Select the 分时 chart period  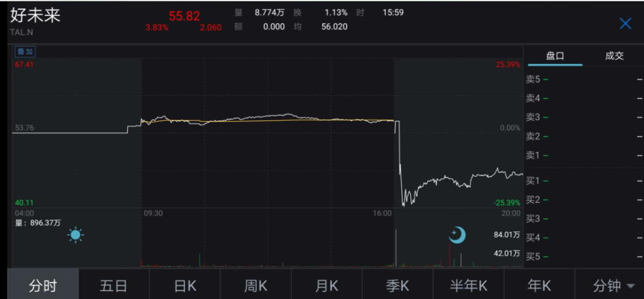click(43, 285)
